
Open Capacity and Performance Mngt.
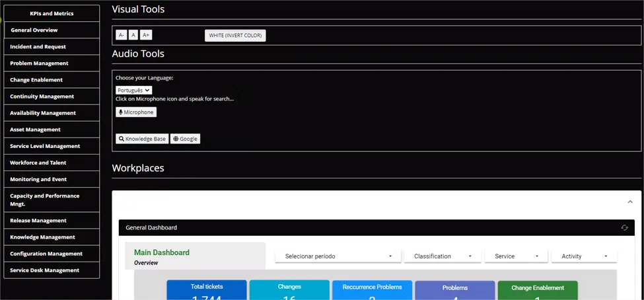[52, 200]
